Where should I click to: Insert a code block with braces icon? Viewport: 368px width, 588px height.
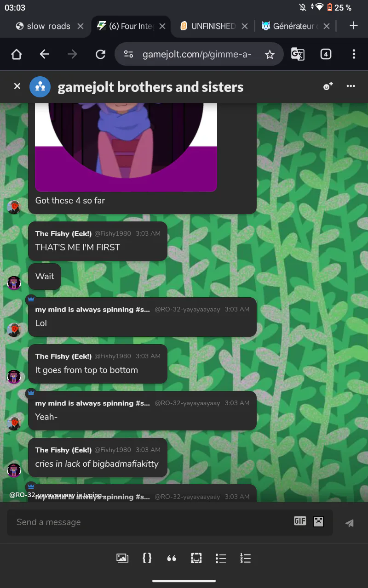tap(147, 558)
